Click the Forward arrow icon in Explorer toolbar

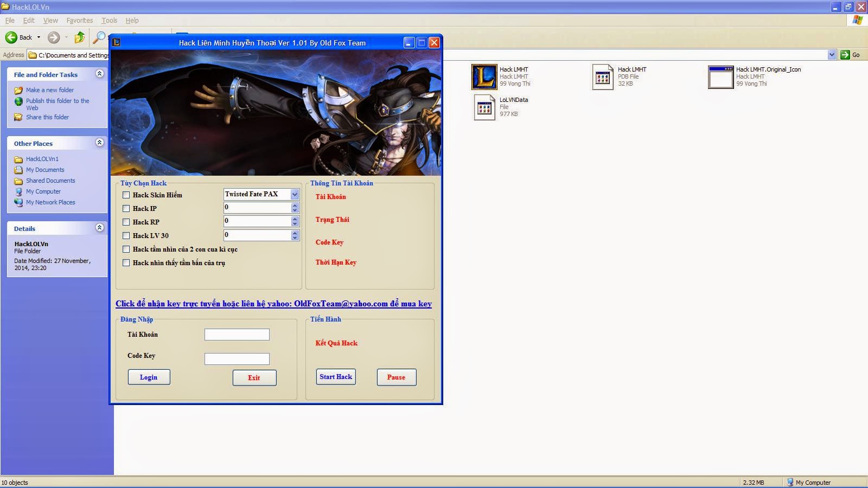click(54, 37)
